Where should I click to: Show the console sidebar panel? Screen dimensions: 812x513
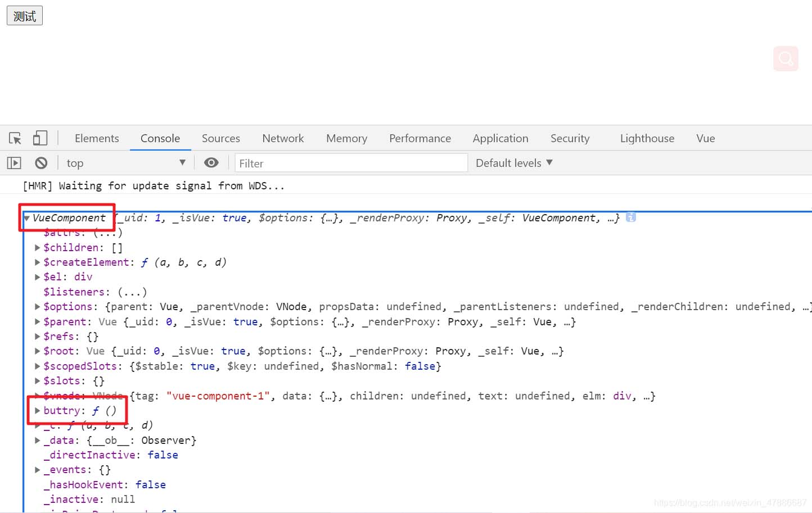pyautogui.click(x=14, y=163)
